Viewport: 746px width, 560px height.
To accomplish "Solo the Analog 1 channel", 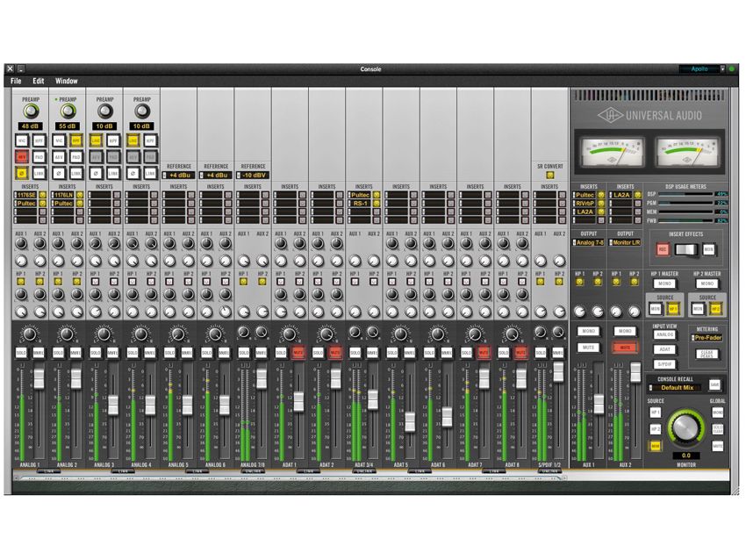I will (21, 353).
